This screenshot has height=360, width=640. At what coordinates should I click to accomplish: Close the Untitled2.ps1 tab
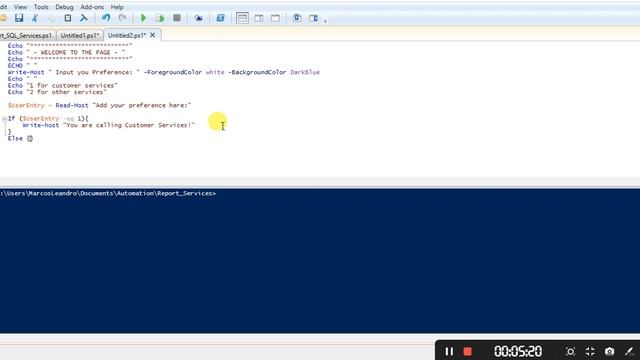click(x=152, y=35)
